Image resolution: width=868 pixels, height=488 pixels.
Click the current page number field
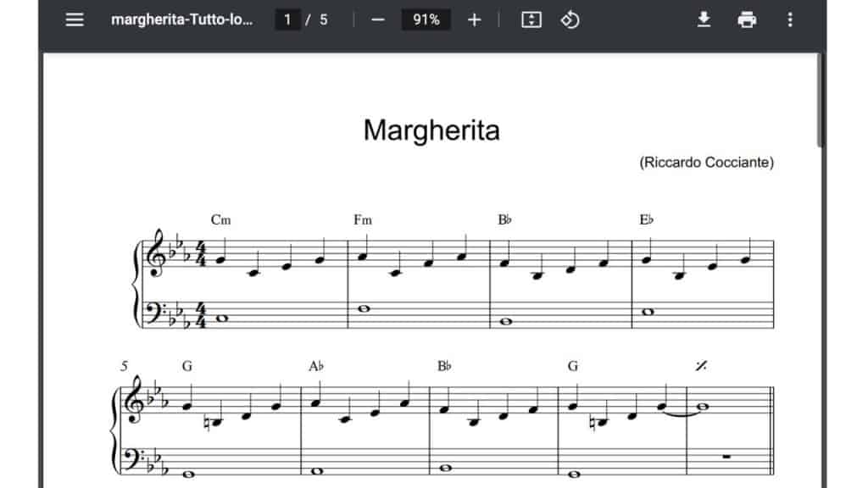[x=288, y=19]
